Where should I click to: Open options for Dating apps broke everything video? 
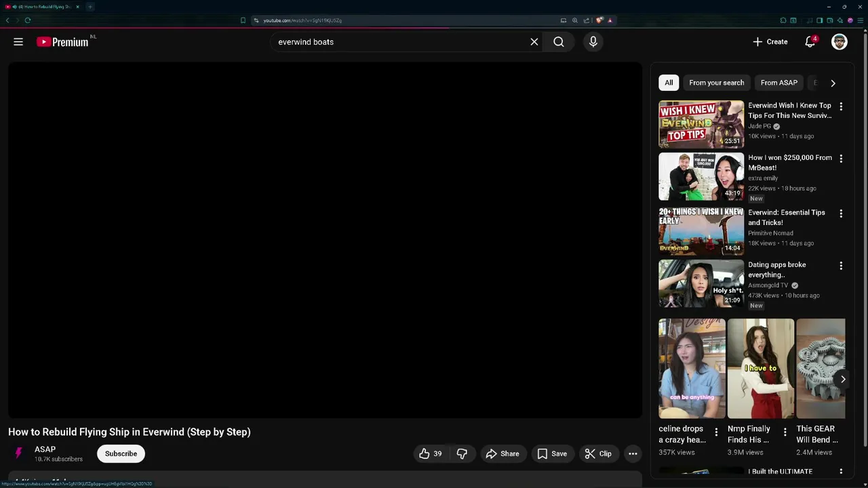tap(841, 266)
